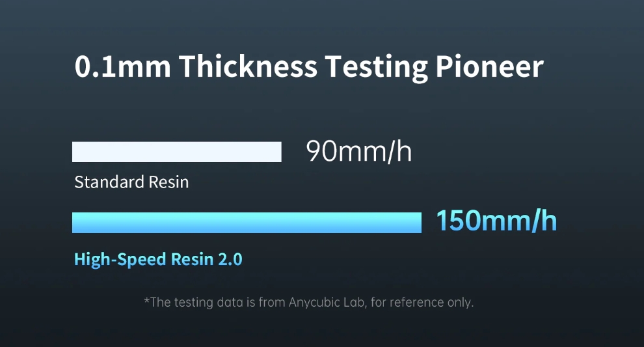Click the blue High-Speed Resin speed bar
644x347 pixels.
coord(247,223)
